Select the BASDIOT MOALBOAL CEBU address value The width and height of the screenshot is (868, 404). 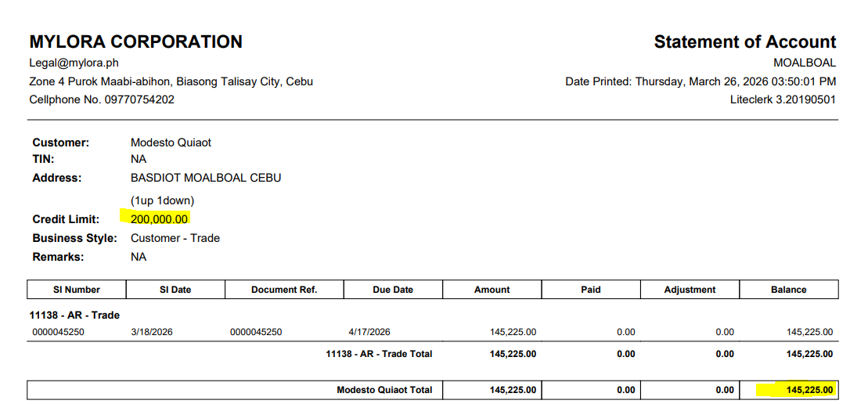point(205,178)
